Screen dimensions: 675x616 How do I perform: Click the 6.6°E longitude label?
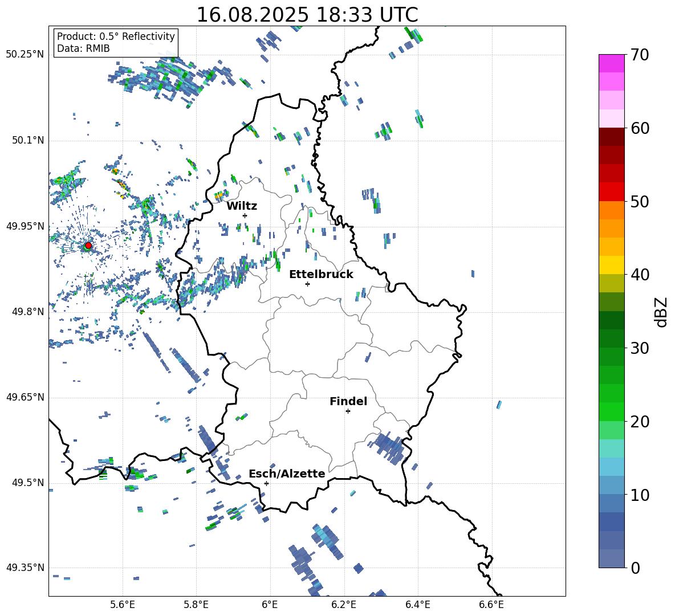[x=491, y=605]
